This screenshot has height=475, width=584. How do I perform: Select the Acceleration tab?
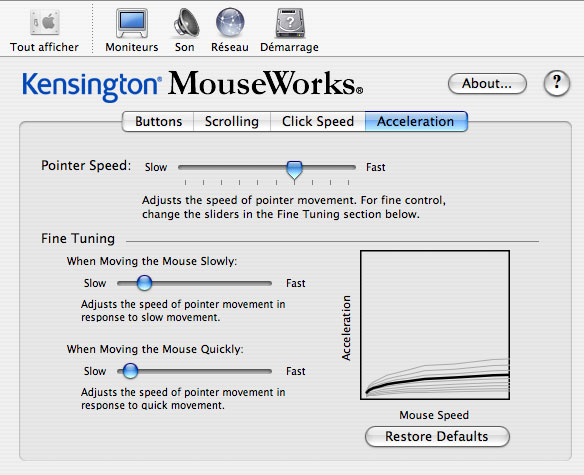point(416,121)
